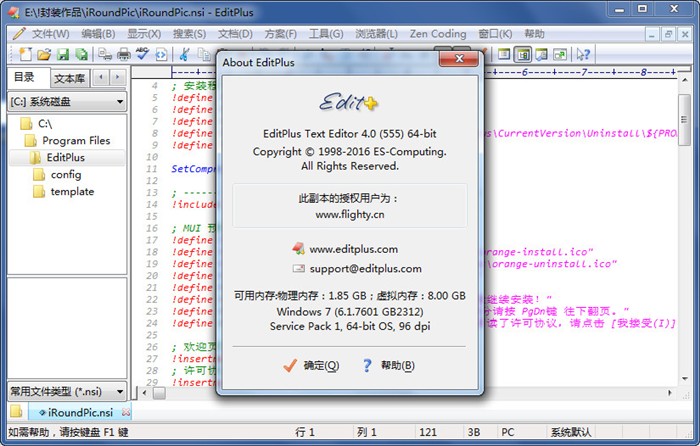Click the editor's scroll down arrow
The image size is (700, 446).
[x=684, y=379]
